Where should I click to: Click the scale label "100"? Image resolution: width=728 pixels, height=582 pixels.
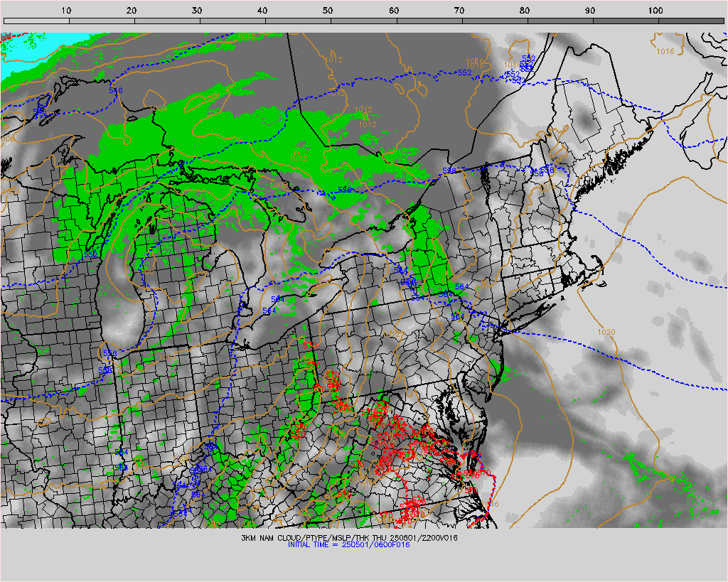coord(655,10)
